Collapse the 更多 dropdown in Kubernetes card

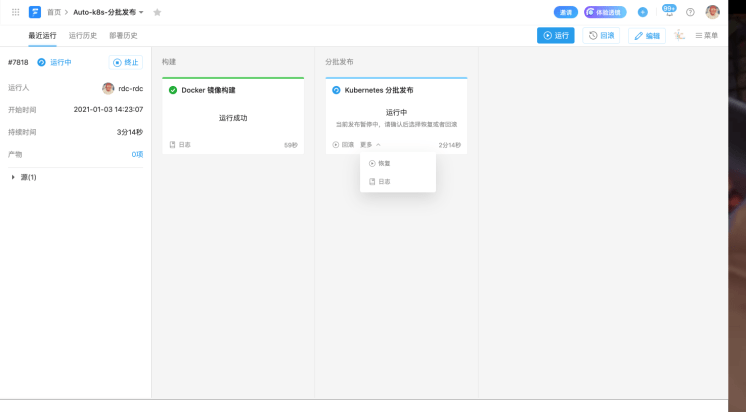[370, 145]
